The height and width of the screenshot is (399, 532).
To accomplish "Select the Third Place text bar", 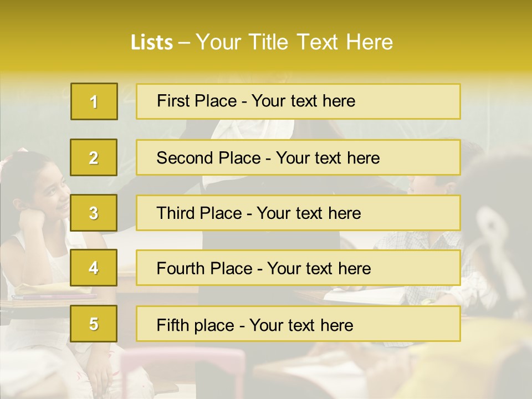I will (x=298, y=213).
